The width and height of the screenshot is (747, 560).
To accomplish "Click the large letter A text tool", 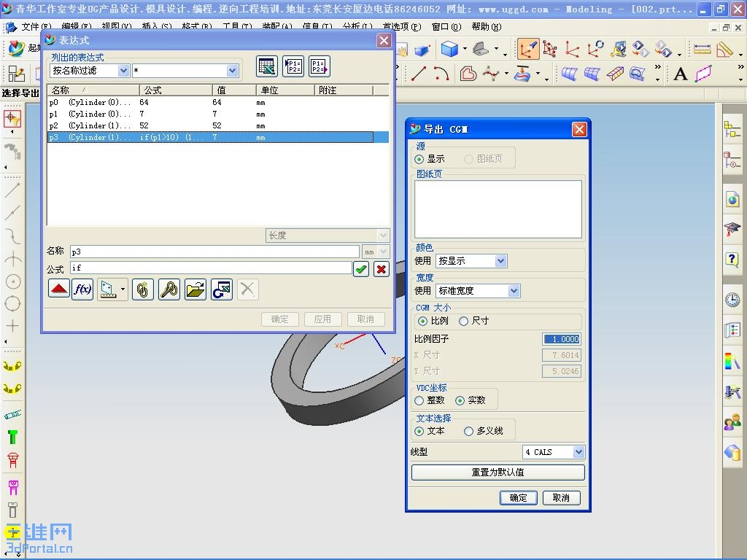I will [x=681, y=74].
